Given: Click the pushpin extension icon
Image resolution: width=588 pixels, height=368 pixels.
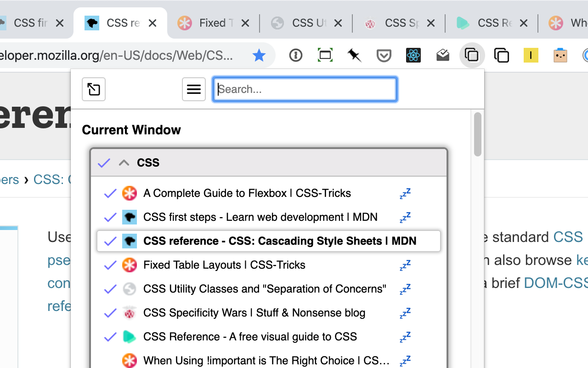Looking at the screenshot, I should click(x=354, y=56).
